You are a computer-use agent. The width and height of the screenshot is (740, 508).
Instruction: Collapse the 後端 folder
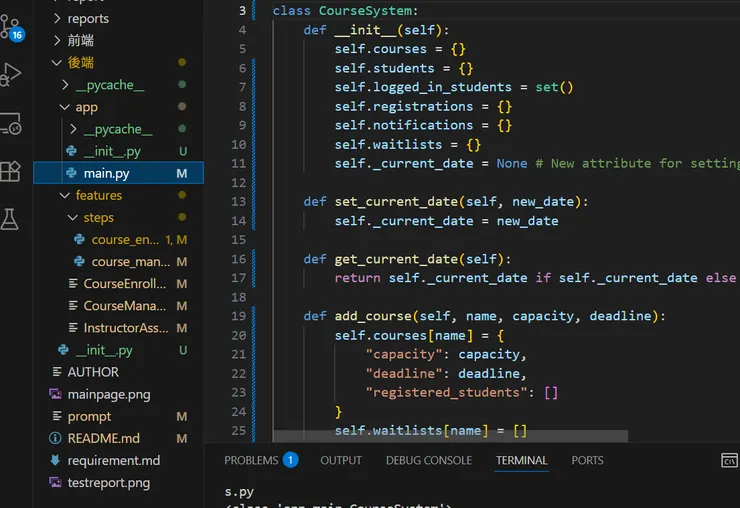tap(80, 62)
